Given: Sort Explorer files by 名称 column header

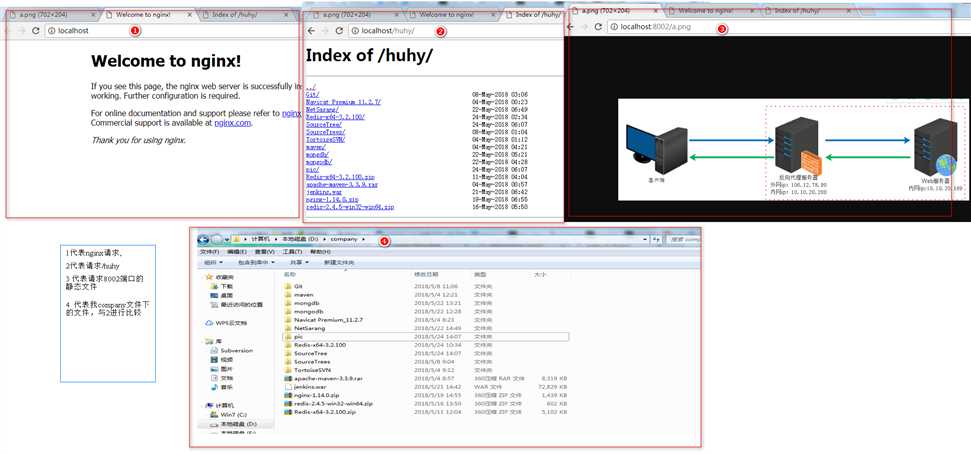Looking at the screenshot, I should coord(289,274).
